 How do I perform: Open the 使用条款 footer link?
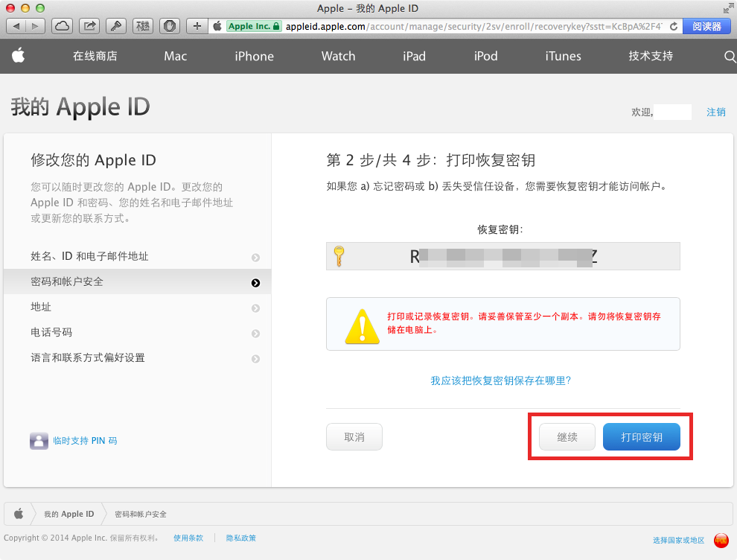coord(188,538)
